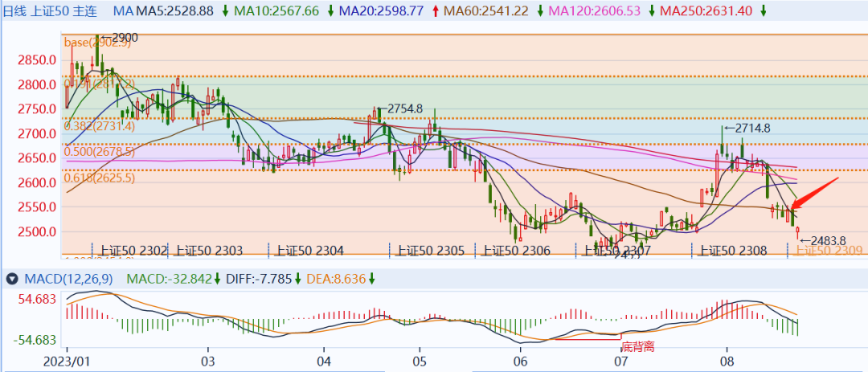Collapse the MACD indicator panel triangle

coord(10,280)
